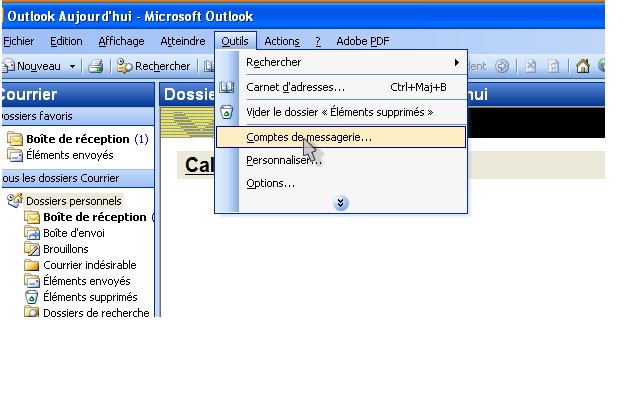Select Dossiers personnels tree root
Screen dimensions: 640x400
[73, 201]
